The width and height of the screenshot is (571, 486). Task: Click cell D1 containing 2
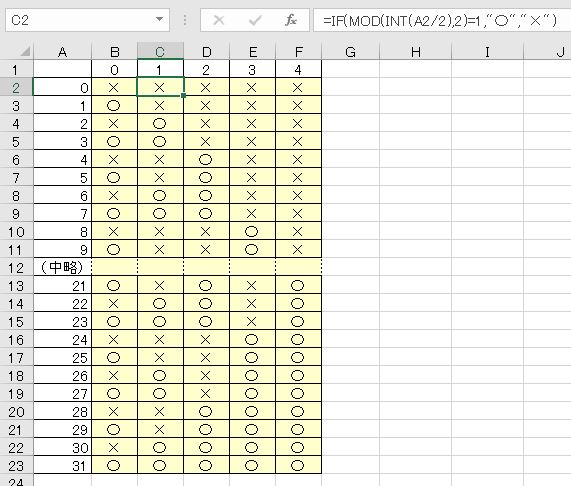click(x=206, y=69)
